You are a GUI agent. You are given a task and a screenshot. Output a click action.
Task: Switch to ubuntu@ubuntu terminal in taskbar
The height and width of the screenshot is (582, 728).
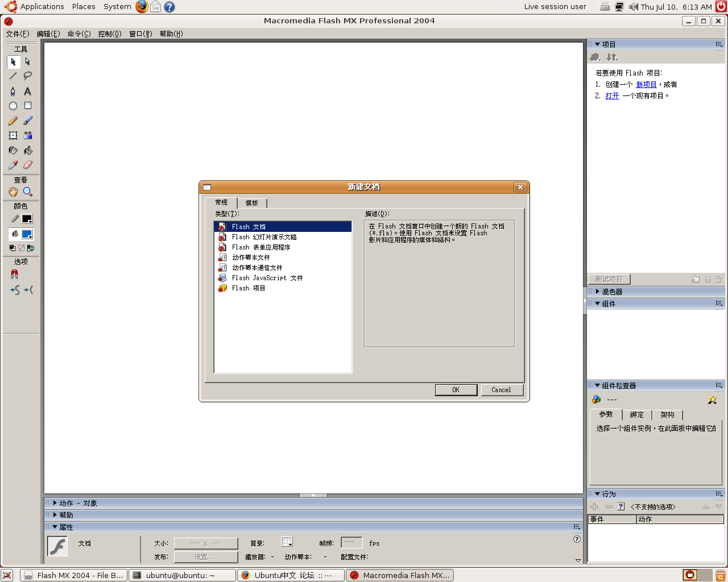(x=182, y=575)
